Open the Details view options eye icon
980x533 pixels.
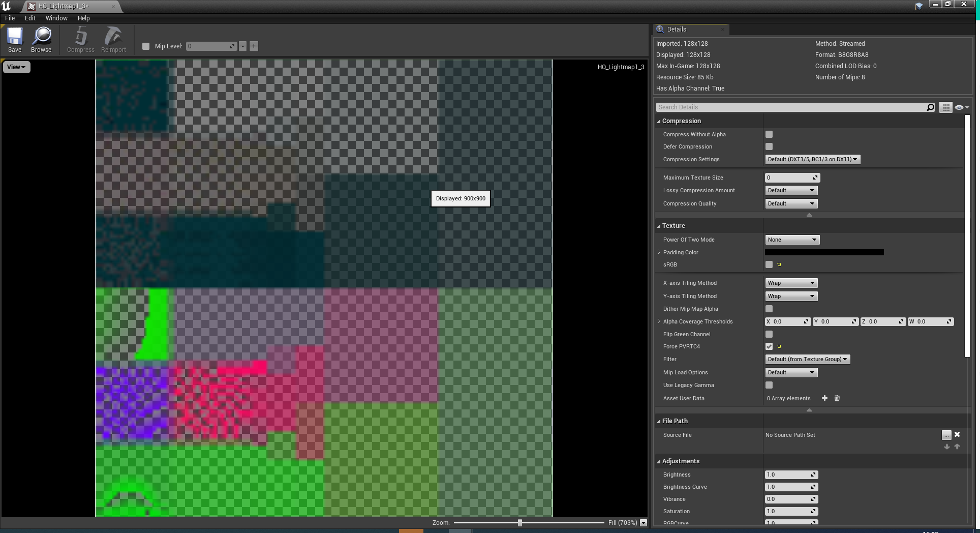pyautogui.click(x=962, y=107)
